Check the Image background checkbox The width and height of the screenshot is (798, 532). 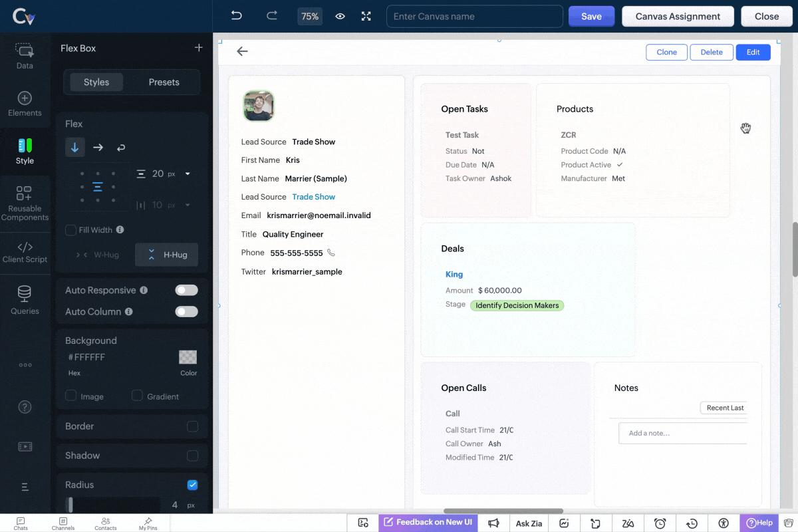click(70, 396)
